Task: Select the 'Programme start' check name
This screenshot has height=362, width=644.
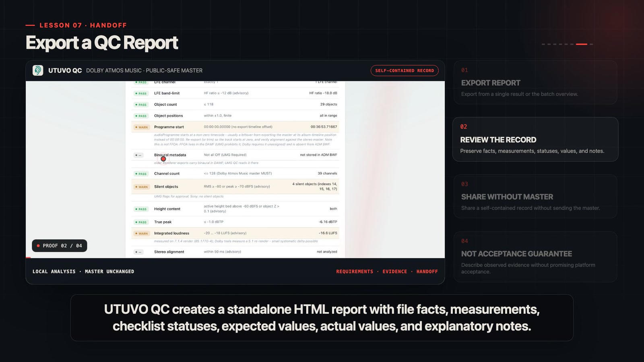Action: [x=169, y=127]
